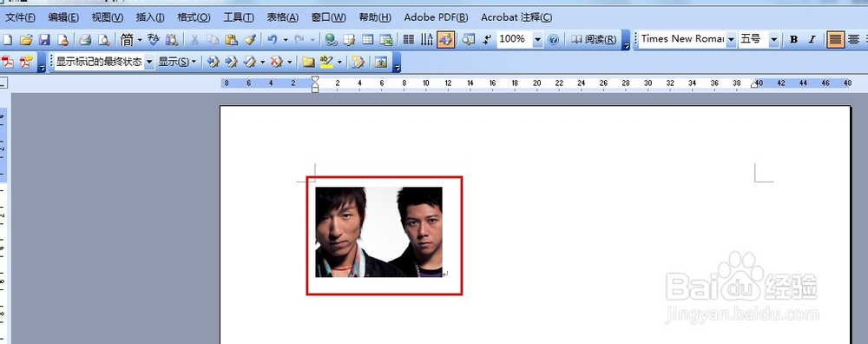Accept the tracked change

point(250,62)
